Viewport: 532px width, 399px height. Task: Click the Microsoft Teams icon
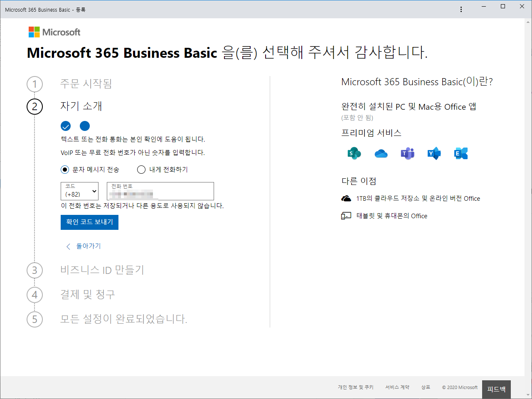408,153
